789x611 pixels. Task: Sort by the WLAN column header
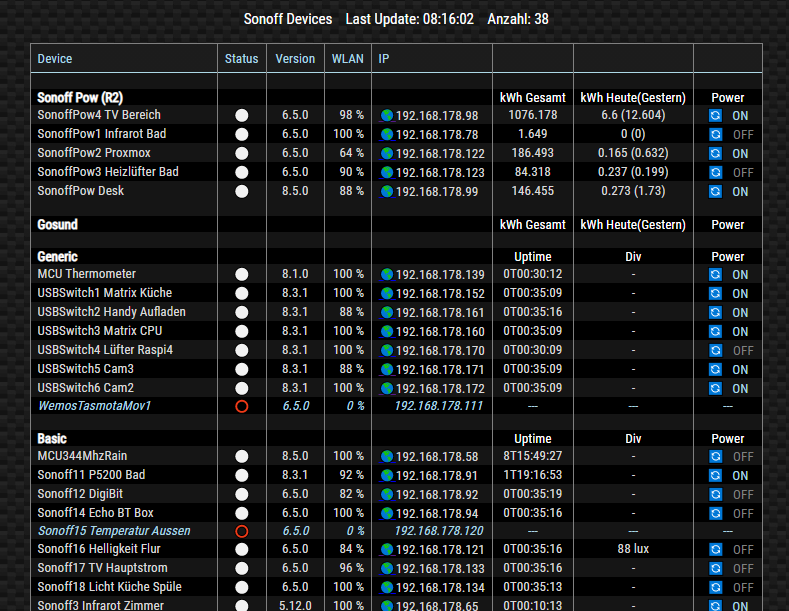pyautogui.click(x=347, y=59)
